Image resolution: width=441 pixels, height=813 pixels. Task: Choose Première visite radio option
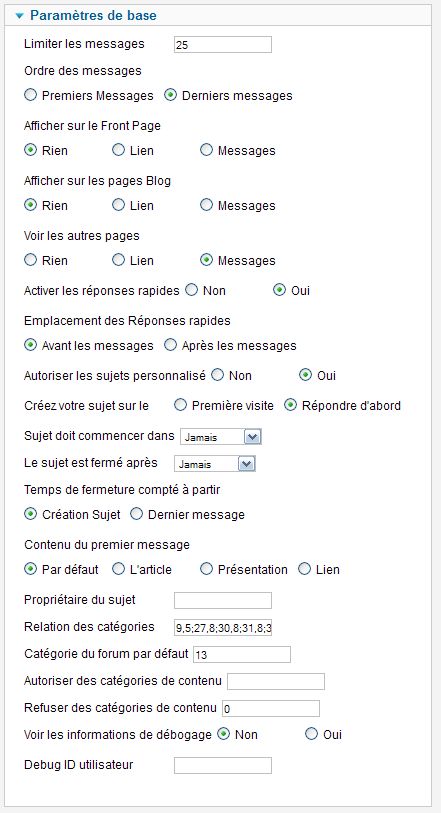pyautogui.click(x=180, y=405)
